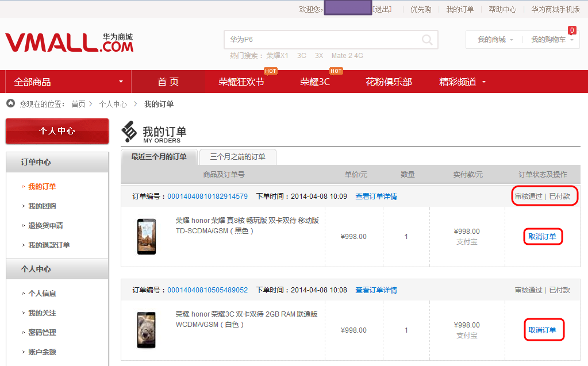Expand the 我的商城 dropdown

495,40
